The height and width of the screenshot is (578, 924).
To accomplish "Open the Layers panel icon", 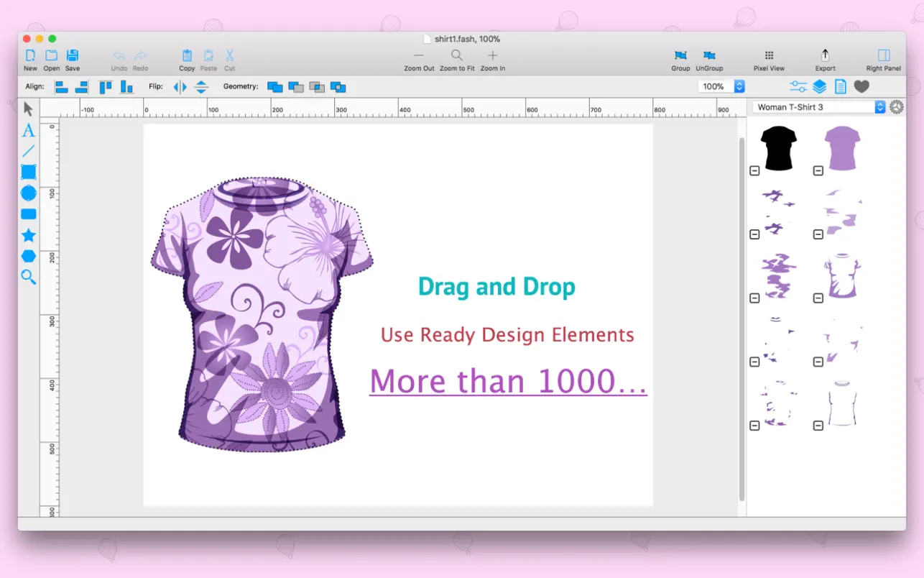I will pyautogui.click(x=819, y=86).
